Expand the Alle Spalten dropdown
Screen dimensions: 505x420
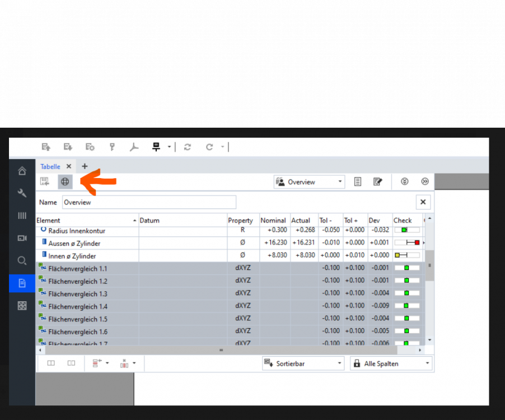(391, 363)
